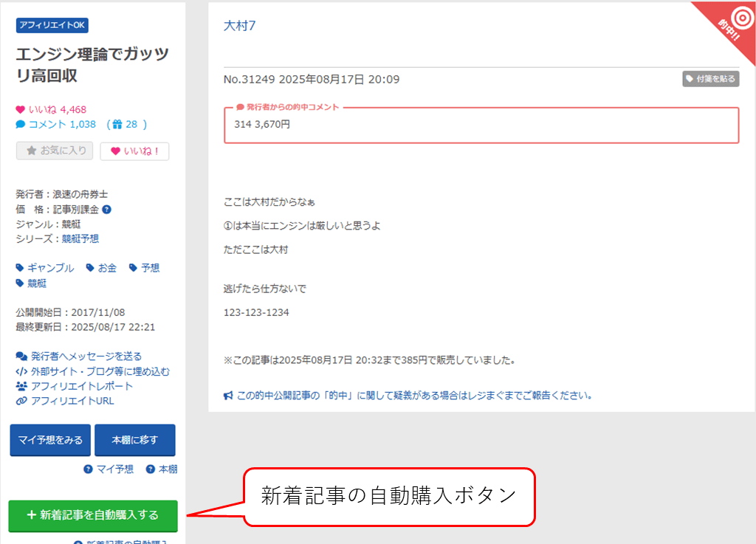Click the hit comment text 314 3,670円
Viewport: 756px width, 544px height.
click(x=262, y=124)
